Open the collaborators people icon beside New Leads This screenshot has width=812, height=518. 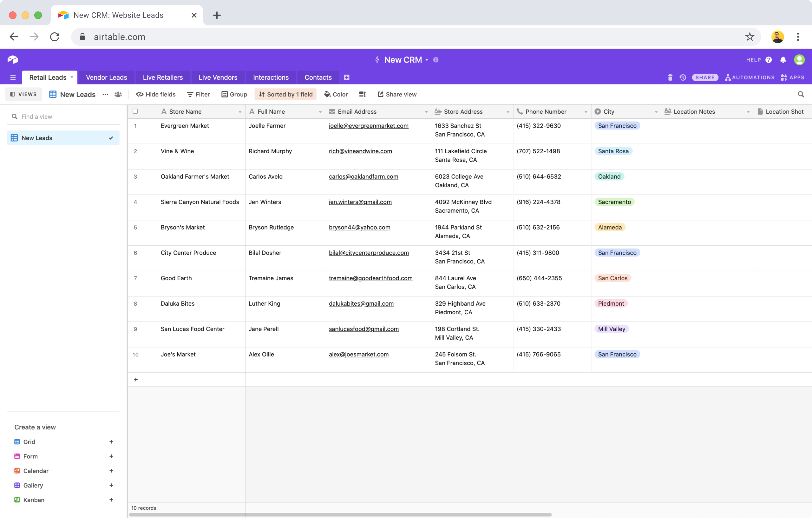pyautogui.click(x=118, y=95)
